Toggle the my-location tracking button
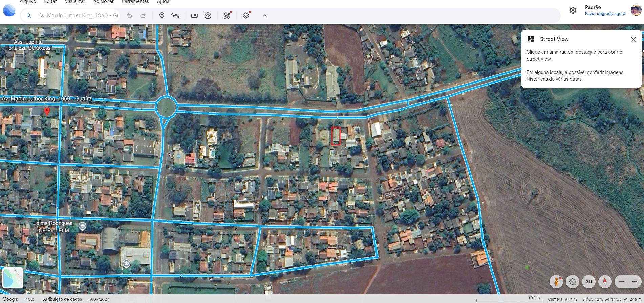The height and width of the screenshot is (303, 644). (573, 281)
